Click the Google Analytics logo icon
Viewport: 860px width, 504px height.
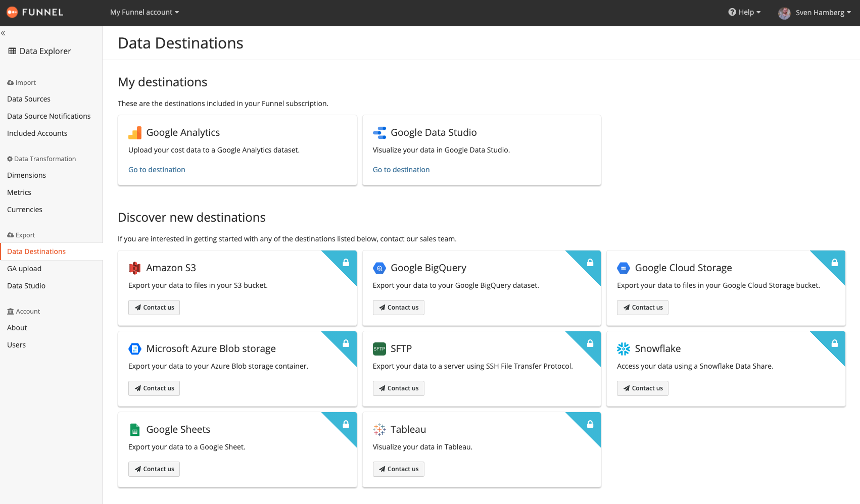point(135,133)
